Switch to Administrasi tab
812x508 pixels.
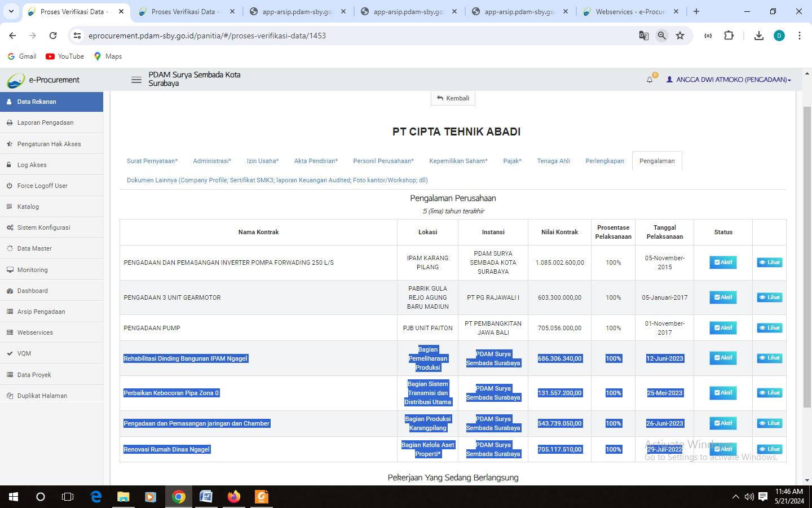point(212,161)
